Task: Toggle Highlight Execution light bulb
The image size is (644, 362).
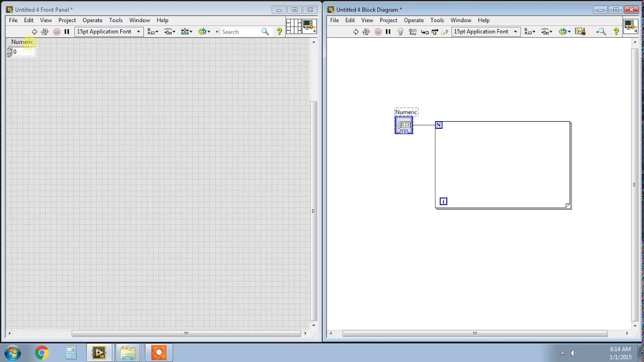Action: [400, 32]
